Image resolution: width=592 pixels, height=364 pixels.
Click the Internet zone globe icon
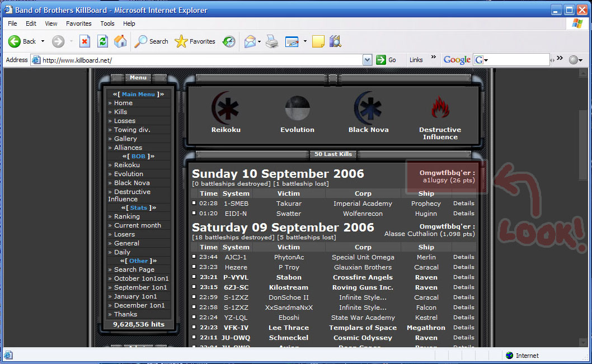tap(509, 355)
